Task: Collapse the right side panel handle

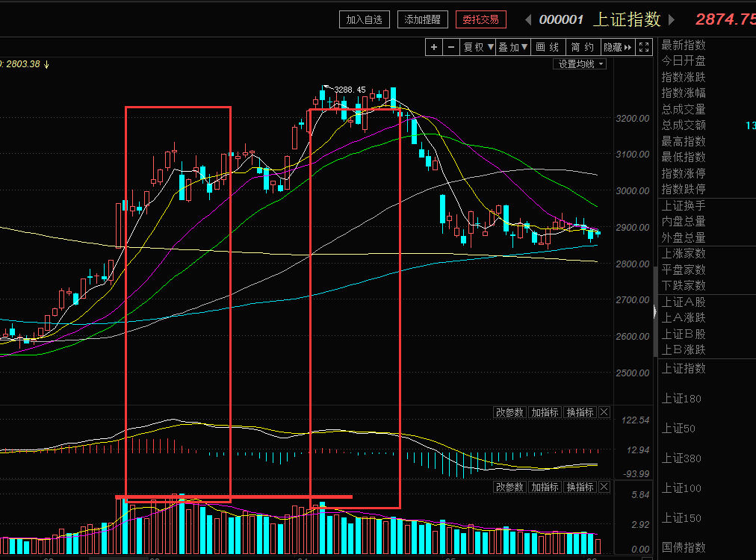Action: 654,312
